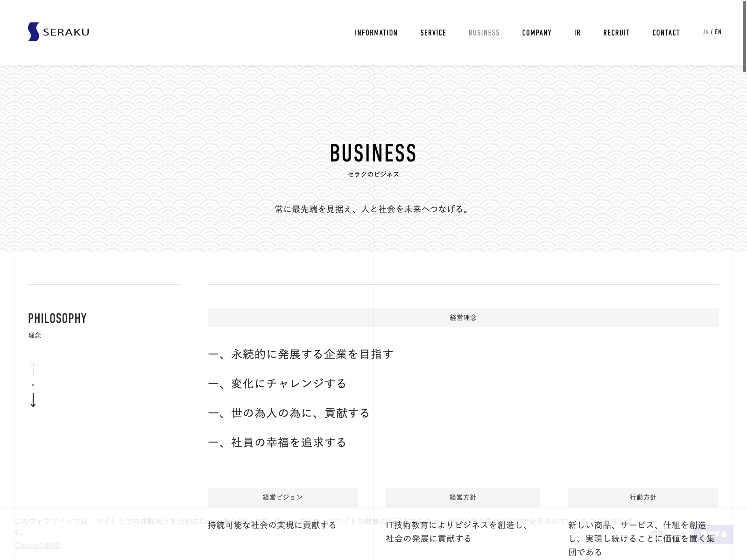Viewport: 747px width, 560px height.
Task: Click the down arrow under PHILOSOPHY
Action: [33, 400]
